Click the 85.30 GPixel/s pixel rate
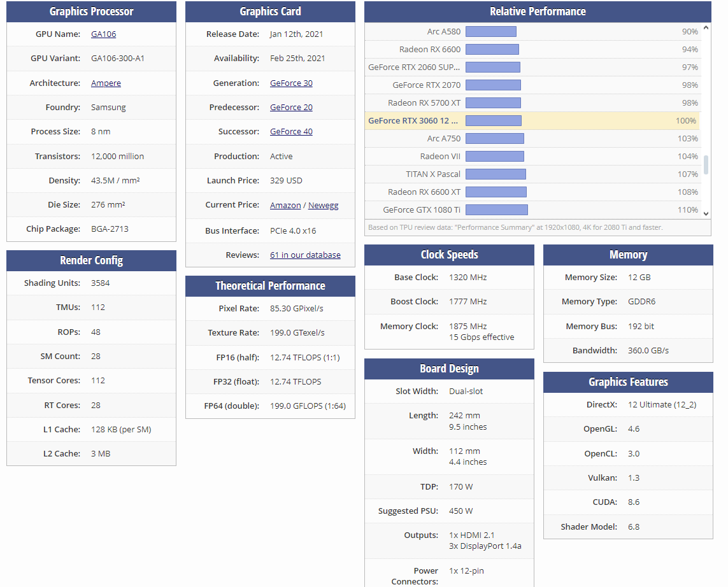 tap(297, 309)
